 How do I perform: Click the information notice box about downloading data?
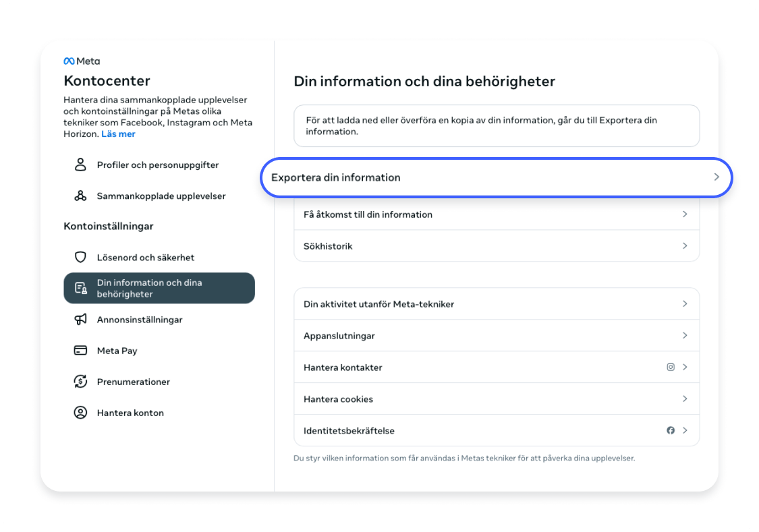[x=497, y=125]
